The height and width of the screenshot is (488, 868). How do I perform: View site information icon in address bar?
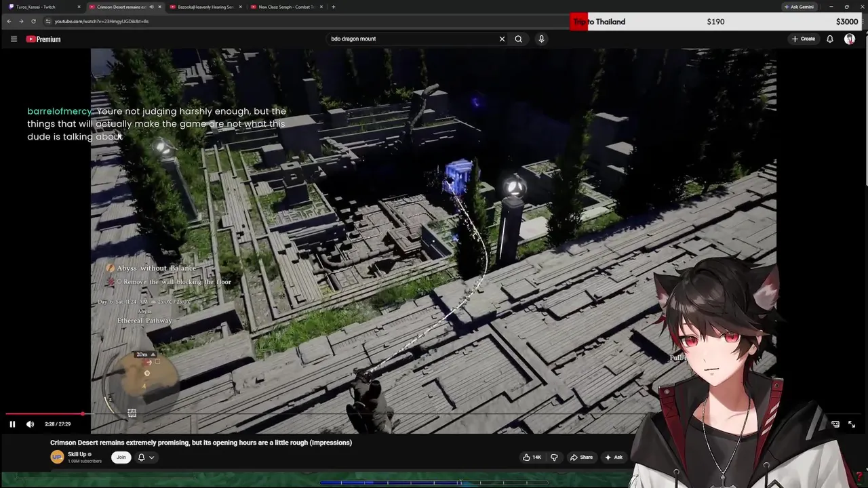(48, 21)
